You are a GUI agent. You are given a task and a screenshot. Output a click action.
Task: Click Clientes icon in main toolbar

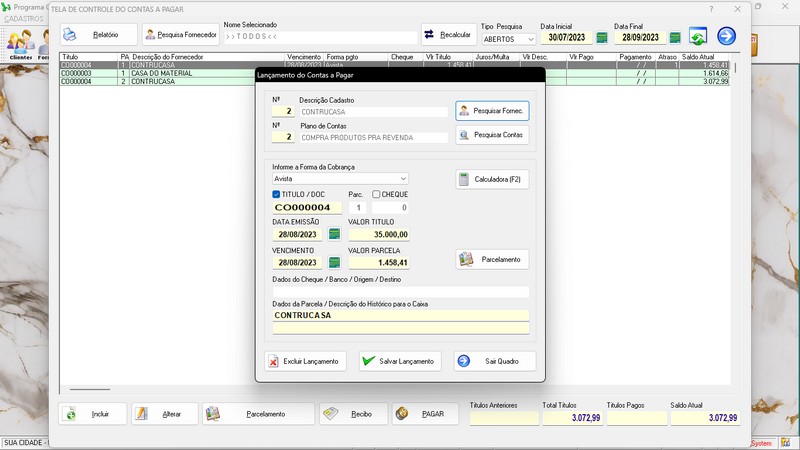coord(20,45)
